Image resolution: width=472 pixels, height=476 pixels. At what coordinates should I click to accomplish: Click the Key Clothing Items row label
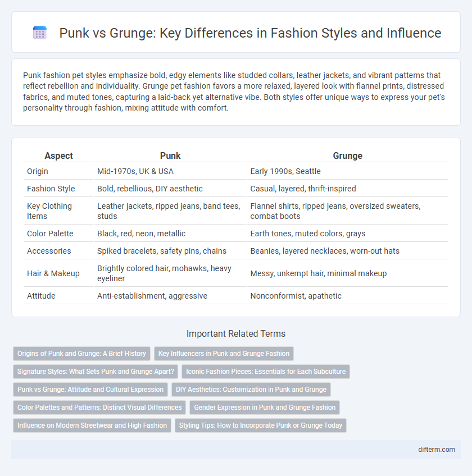point(58,211)
